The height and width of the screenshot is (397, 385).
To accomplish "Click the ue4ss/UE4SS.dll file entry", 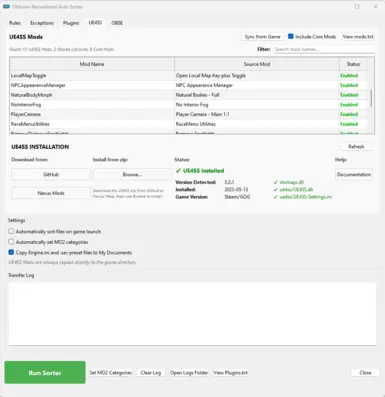I will (296, 190).
